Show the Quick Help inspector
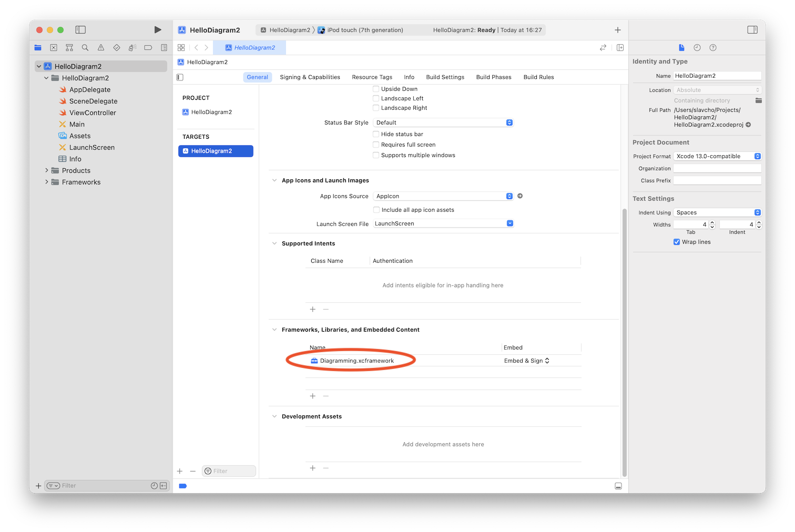Image resolution: width=795 pixels, height=532 pixels. (713, 47)
